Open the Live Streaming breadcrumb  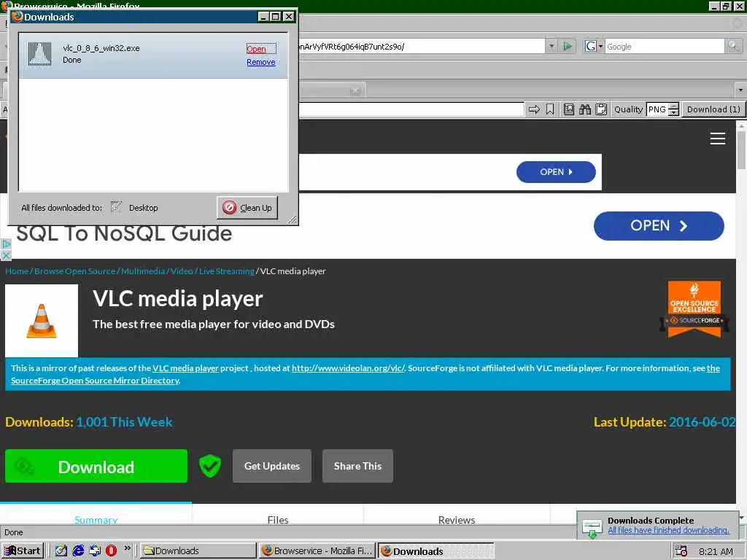227,271
